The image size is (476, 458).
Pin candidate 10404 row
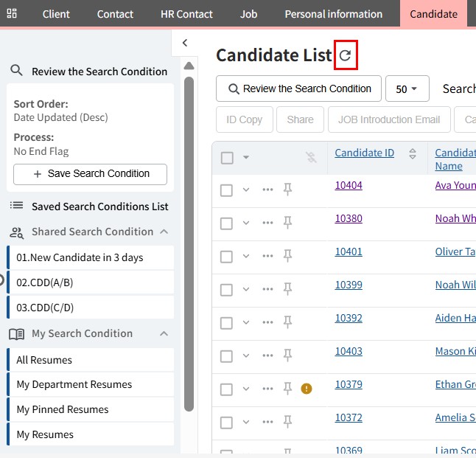pos(288,190)
